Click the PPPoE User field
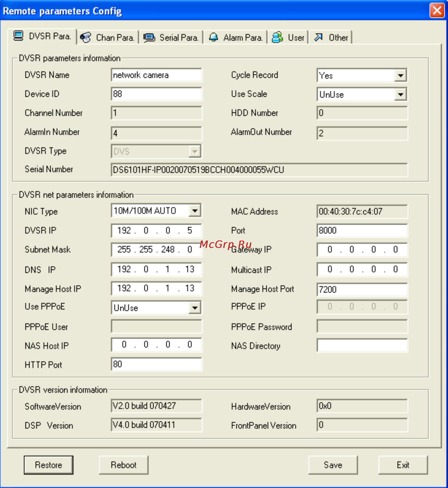Image resolution: width=448 pixels, height=488 pixels. click(156, 326)
